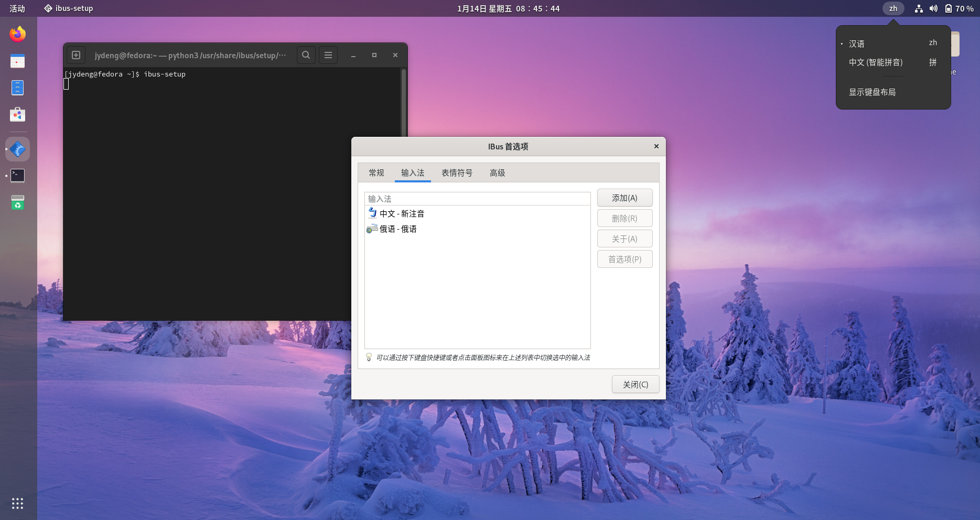Open the Terminal icon in the dock
Viewport: 980px width, 520px height.
(17, 176)
